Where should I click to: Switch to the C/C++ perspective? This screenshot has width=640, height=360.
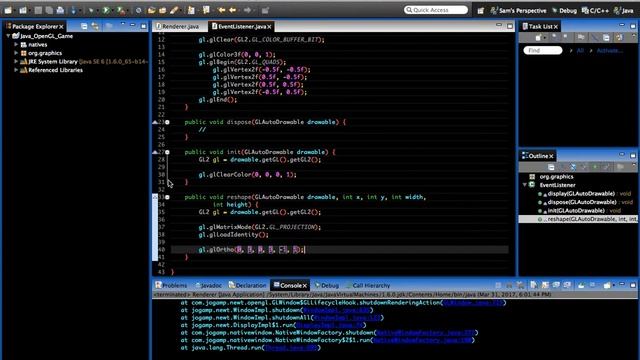(x=595, y=11)
